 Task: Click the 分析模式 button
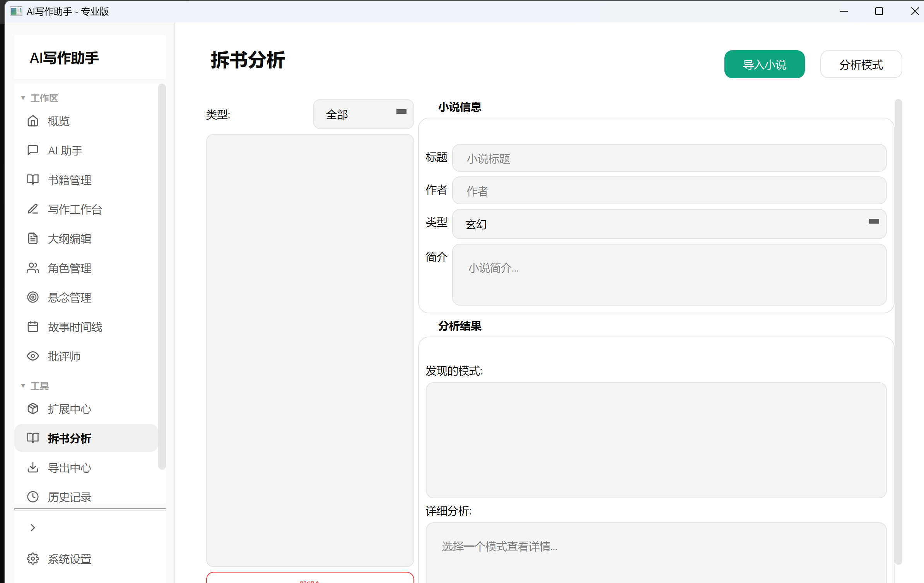pos(861,64)
